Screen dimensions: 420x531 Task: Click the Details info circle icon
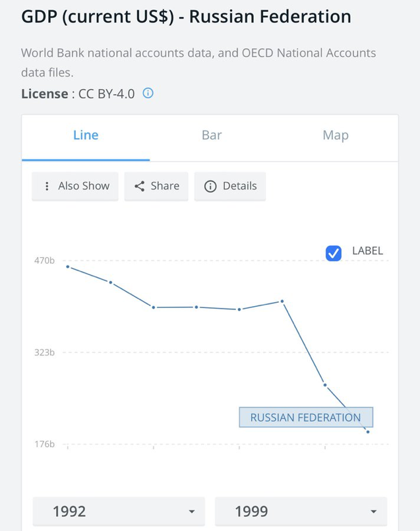210,186
